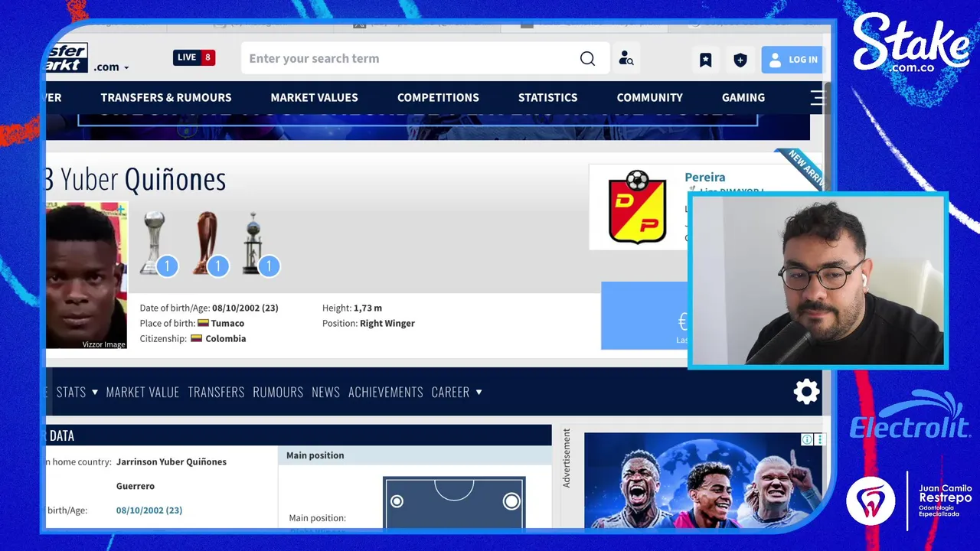Open TRANSFERS & RUMOURS menu

[x=166, y=97]
